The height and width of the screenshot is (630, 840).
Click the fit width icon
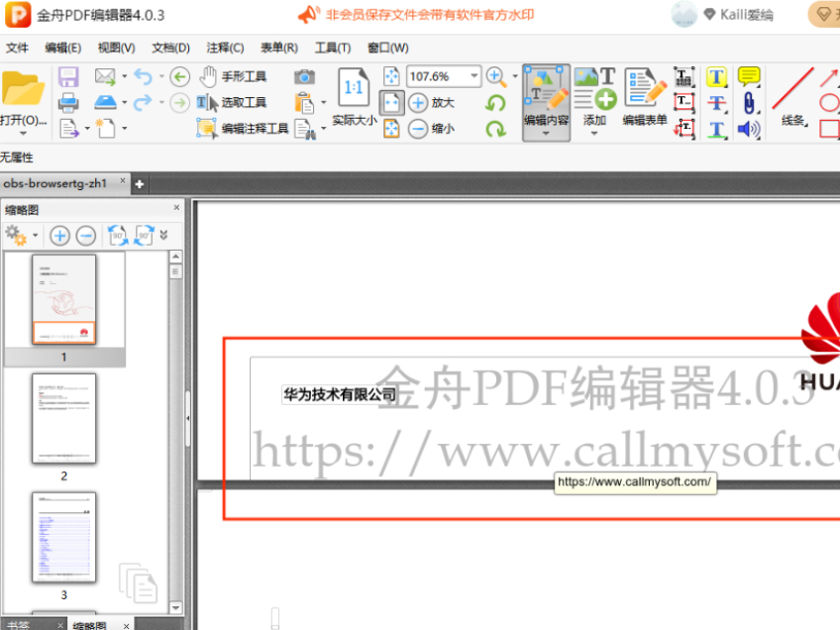[391, 102]
